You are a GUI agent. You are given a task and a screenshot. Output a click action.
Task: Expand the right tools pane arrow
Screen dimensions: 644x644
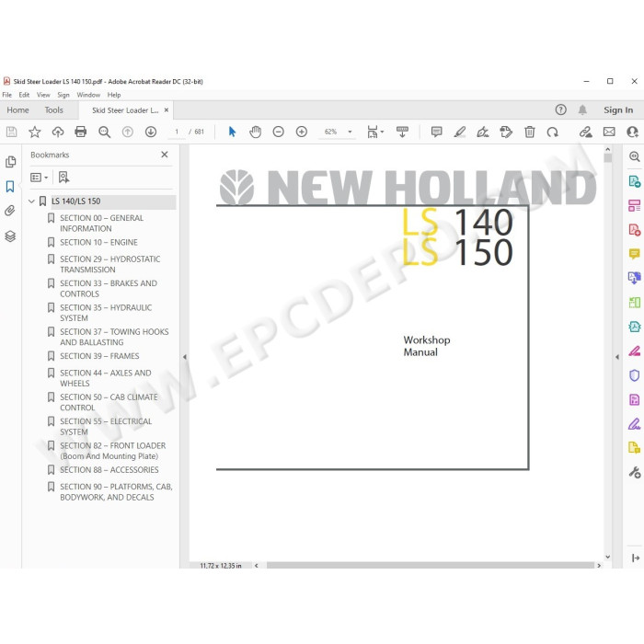617,357
